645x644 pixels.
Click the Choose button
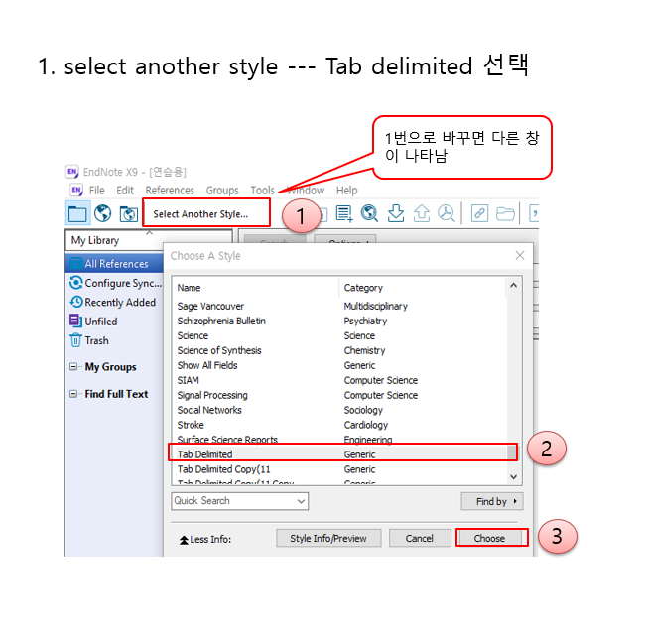(491, 538)
